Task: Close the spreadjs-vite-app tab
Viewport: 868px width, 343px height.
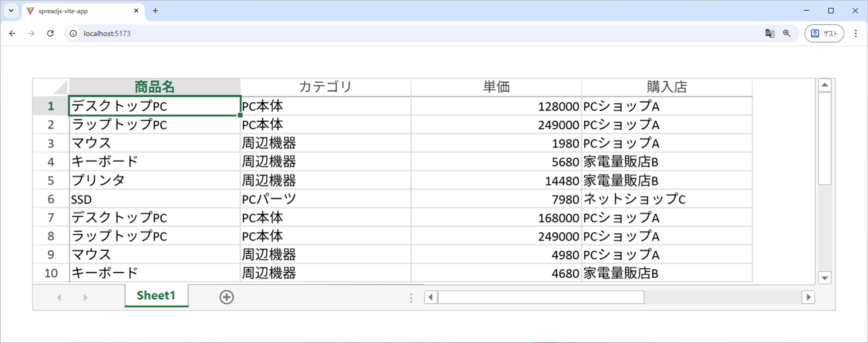Action: pyautogui.click(x=136, y=11)
